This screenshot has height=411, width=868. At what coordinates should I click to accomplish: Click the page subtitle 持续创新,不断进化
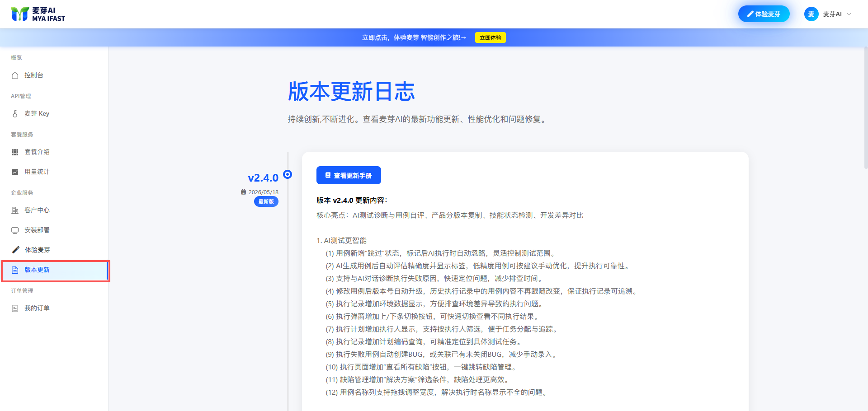coord(418,119)
